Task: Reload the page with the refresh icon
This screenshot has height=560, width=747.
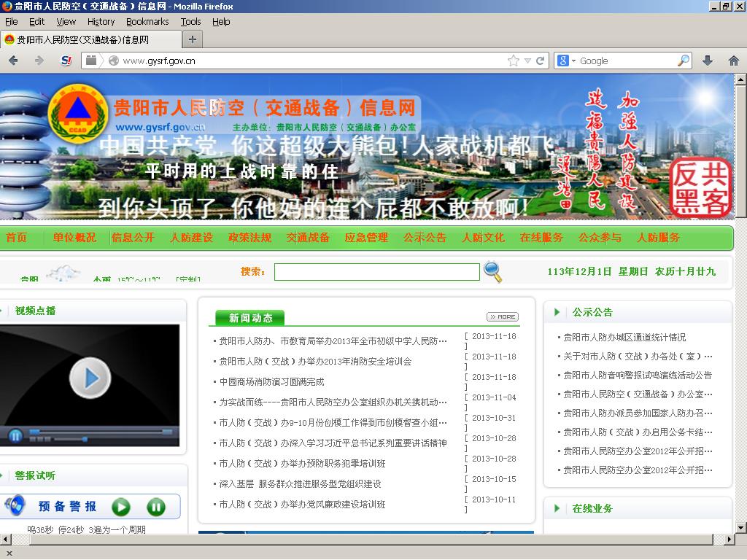Action: [x=540, y=61]
